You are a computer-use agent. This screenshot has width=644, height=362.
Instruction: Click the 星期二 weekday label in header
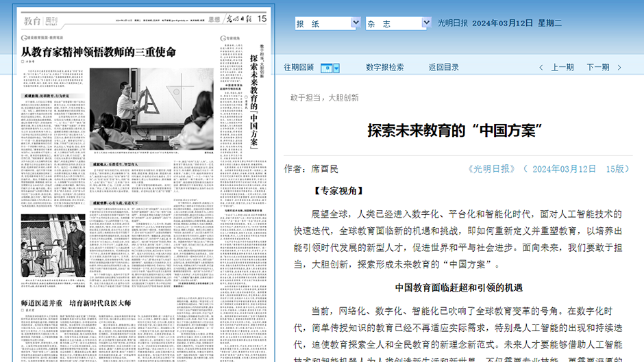[x=549, y=23]
